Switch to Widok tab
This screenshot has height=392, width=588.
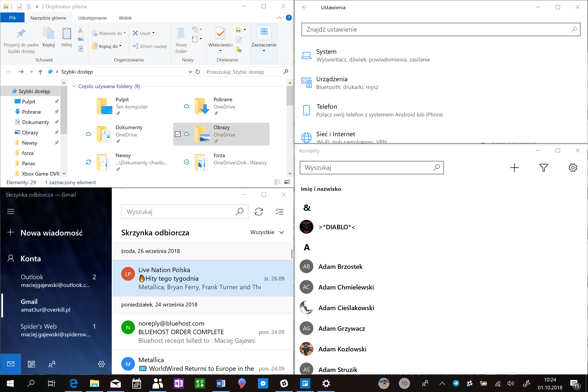pos(125,18)
